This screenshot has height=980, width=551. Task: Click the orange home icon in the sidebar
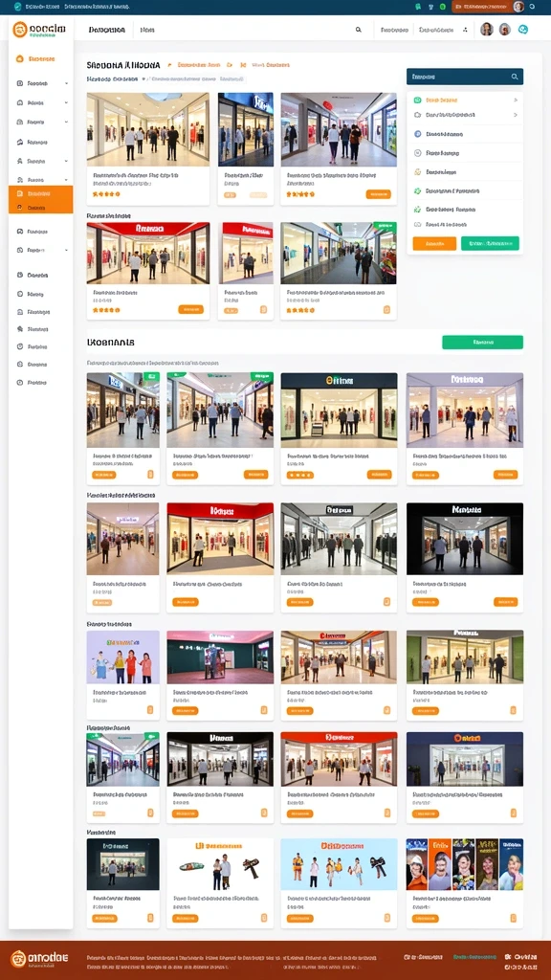tap(19, 58)
